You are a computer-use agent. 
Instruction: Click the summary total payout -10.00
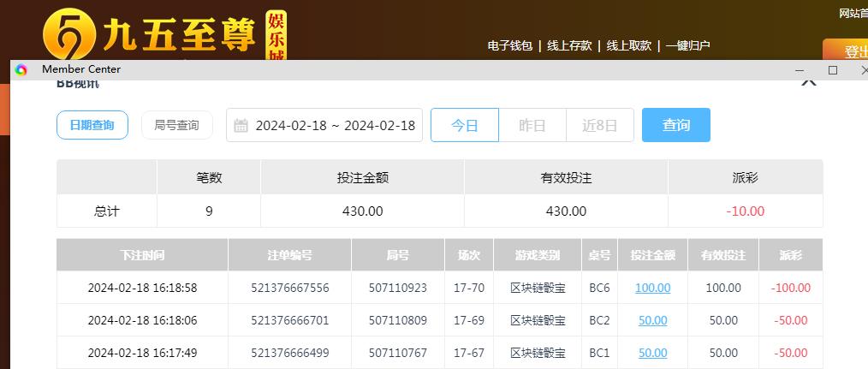pyautogui.click(x=745, y=211)
